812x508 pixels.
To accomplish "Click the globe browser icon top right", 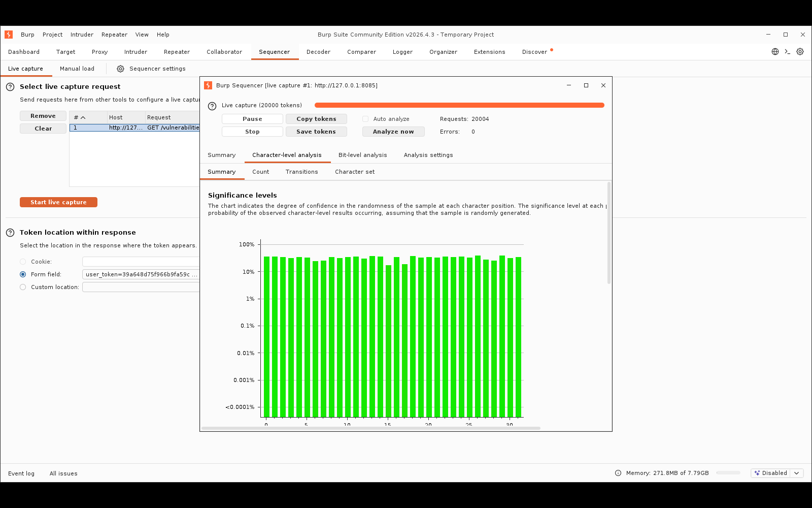I will pyautogui.click(x=775, y=52).
